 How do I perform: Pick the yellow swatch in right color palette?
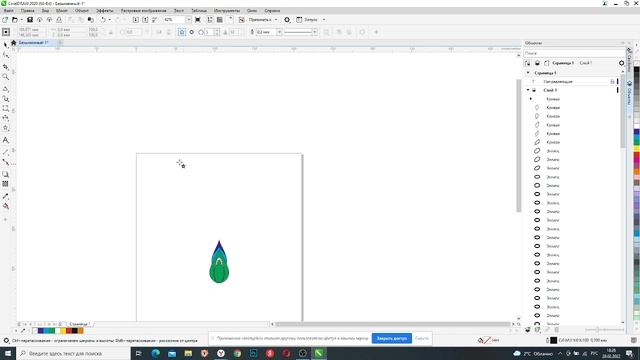(636, 149)
